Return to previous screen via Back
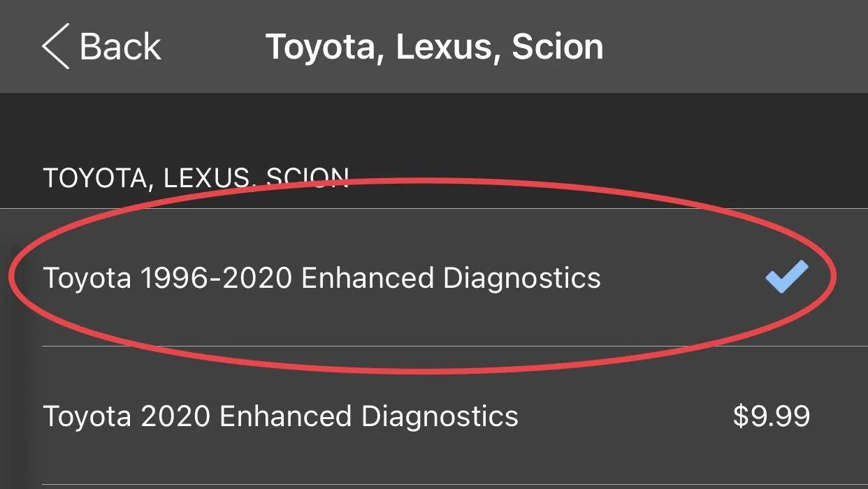 coord(101,46)
